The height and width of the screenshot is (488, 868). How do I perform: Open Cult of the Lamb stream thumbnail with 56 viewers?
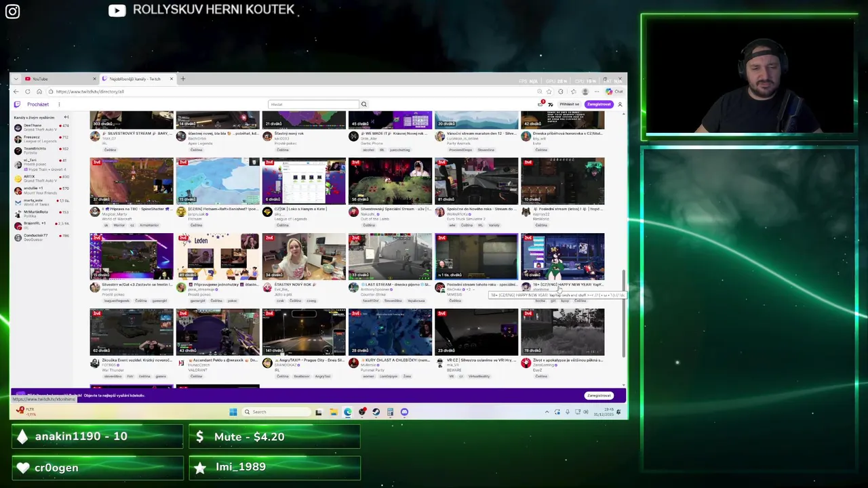[390, 181]
